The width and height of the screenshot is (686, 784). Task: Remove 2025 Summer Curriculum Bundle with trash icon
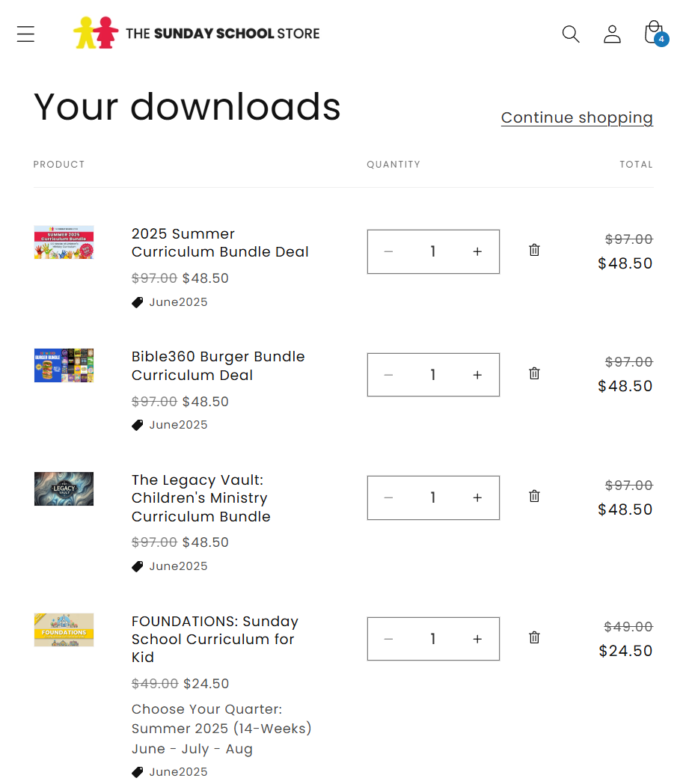[534, 250]
